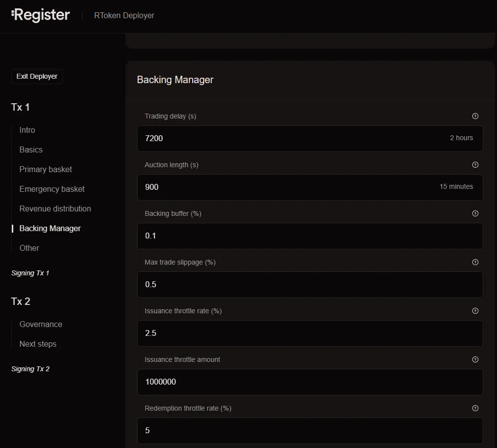Click the Issuance throttle rate help icon

475,311
